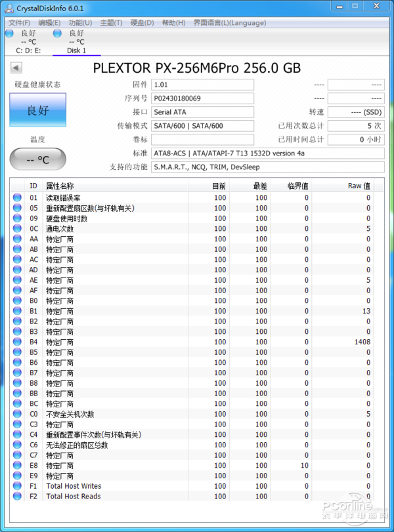
Task: Click the threshold value 10 in row E8
Action: (304, 466)
